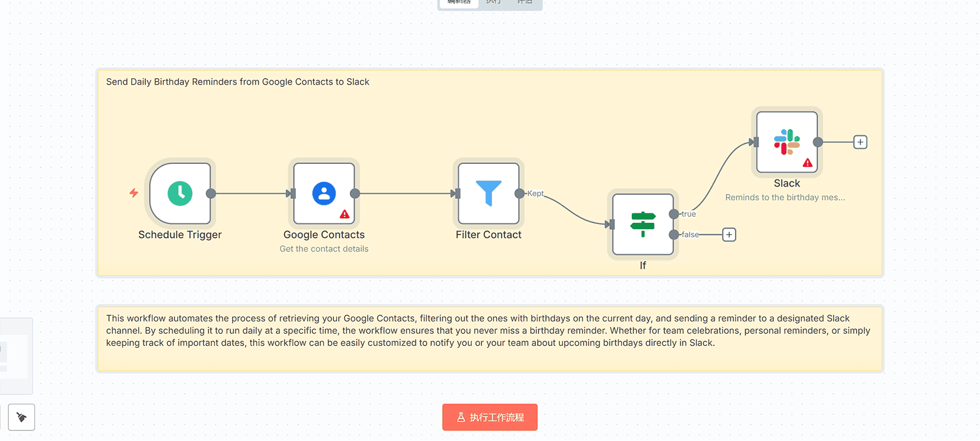Add a node after Slack output
980x441 pixels.
click(x=860, y=142)
